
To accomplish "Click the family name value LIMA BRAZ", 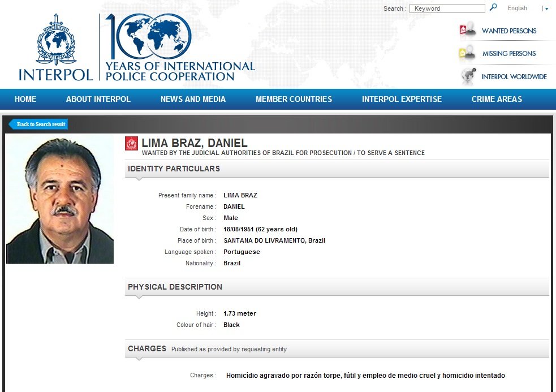I will click(240, 195).
